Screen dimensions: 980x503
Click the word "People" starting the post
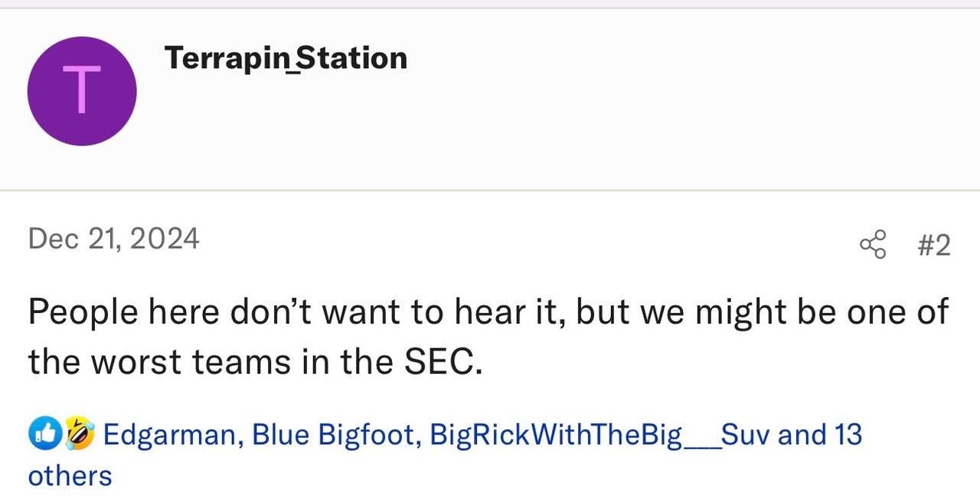click(83, 312)
